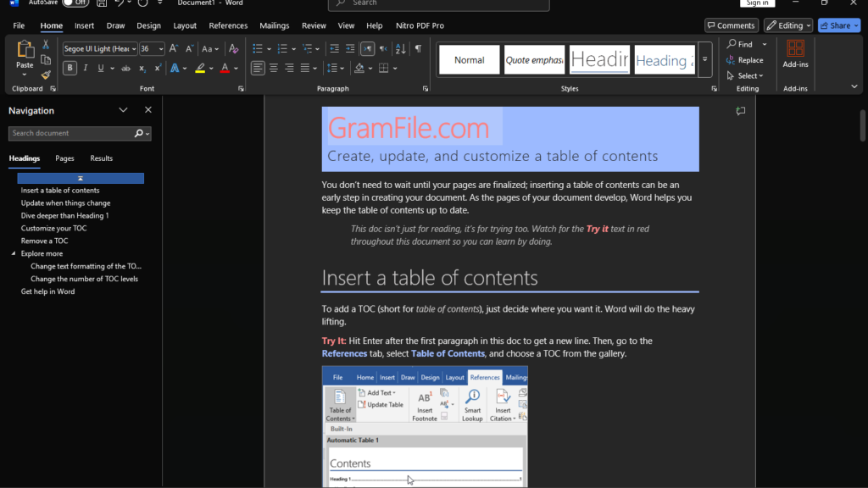Image resolution: width=868 pixels, height=488 pixels.
Task: Toggle bold formatting in the Font group
Action: 70,68
